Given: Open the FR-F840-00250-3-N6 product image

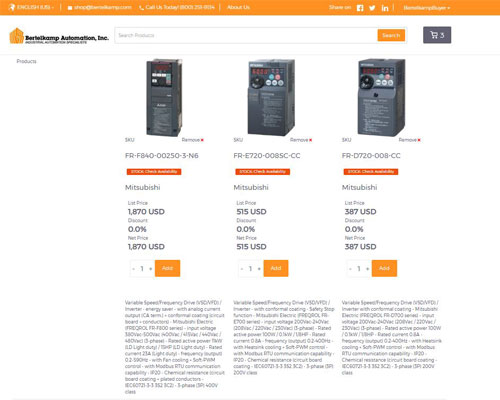Looking at the screenshot, I should tap(164, 97).
